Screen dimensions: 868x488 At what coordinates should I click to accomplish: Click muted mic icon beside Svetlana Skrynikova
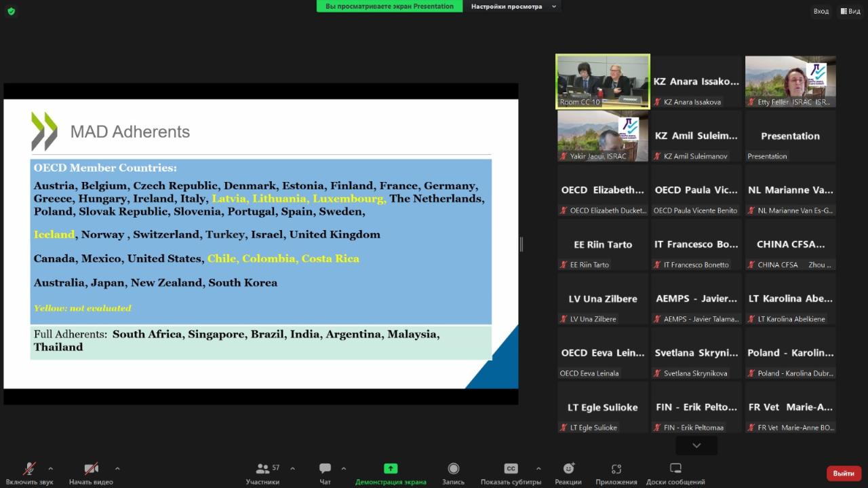point(658,373)
